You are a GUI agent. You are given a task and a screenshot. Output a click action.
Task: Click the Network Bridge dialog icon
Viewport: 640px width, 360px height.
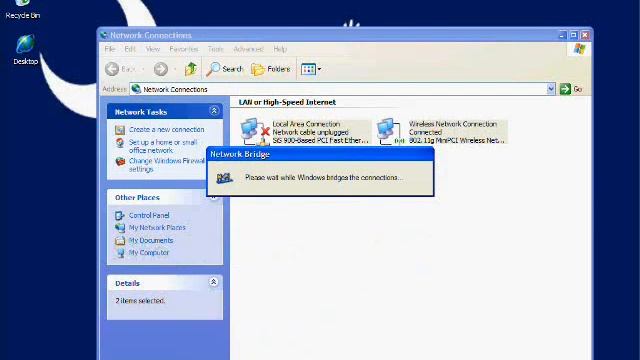point(224,178)
